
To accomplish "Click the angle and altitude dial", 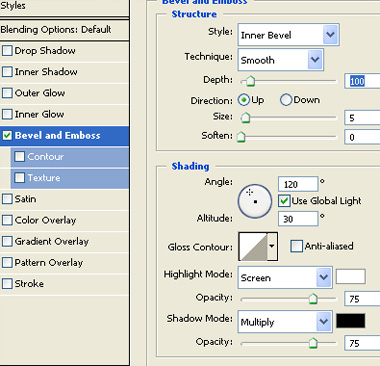I will (x=255, y=201).
